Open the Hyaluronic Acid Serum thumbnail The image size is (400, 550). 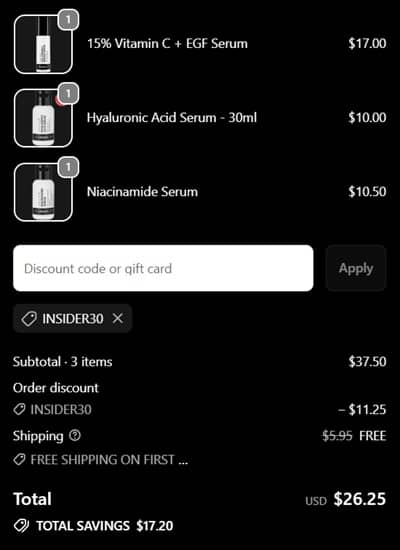(43, 118)
